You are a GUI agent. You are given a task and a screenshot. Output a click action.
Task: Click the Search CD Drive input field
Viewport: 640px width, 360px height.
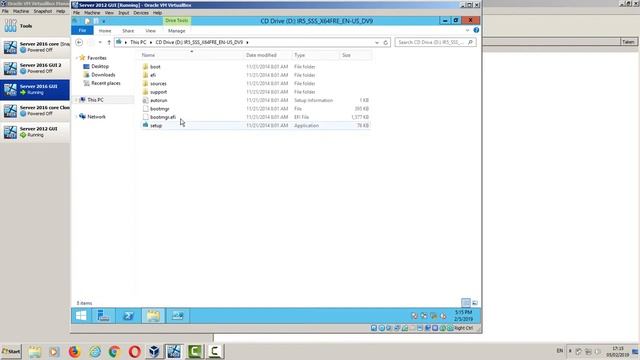(435, 42)
